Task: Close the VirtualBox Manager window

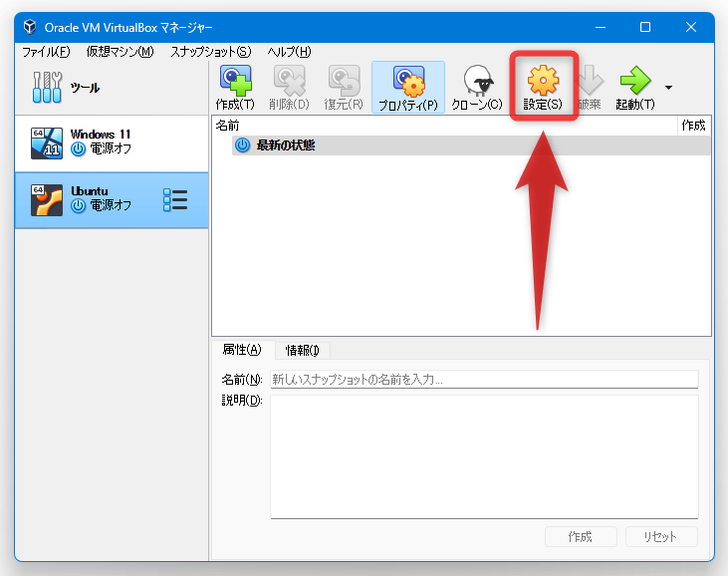Action: [x=691, y=28]
